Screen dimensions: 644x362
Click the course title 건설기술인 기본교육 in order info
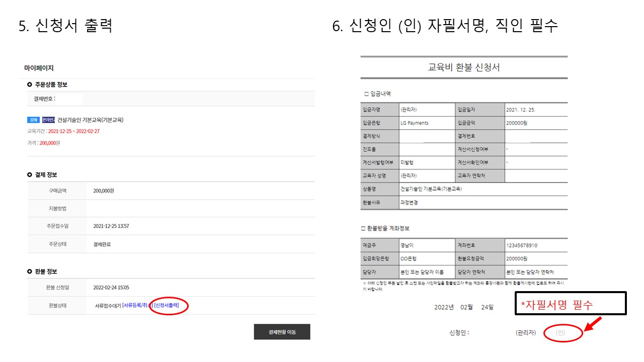pyautogui.click(x=91, y=120)
